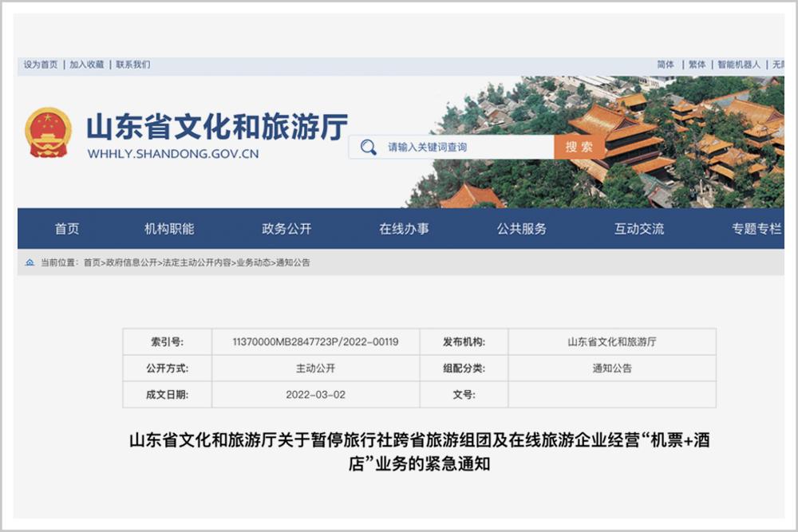
Task: Click the emergency notice article headline
Action: pyautogui.click(x=420, y=451)
